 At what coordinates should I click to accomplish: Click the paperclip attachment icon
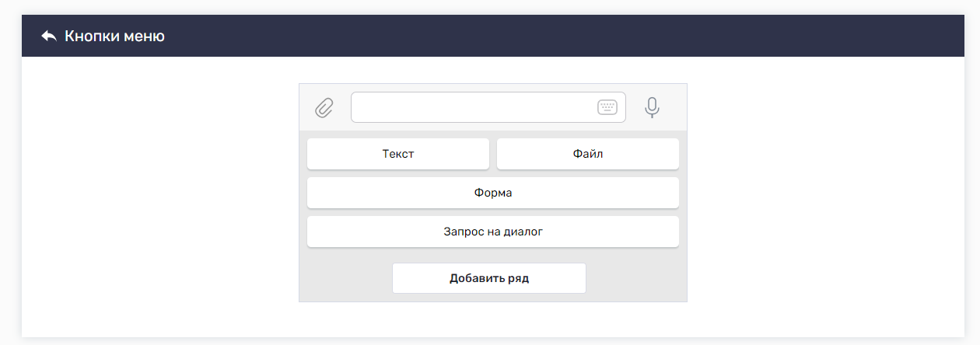pyautogui.click(x=324, y=107)
